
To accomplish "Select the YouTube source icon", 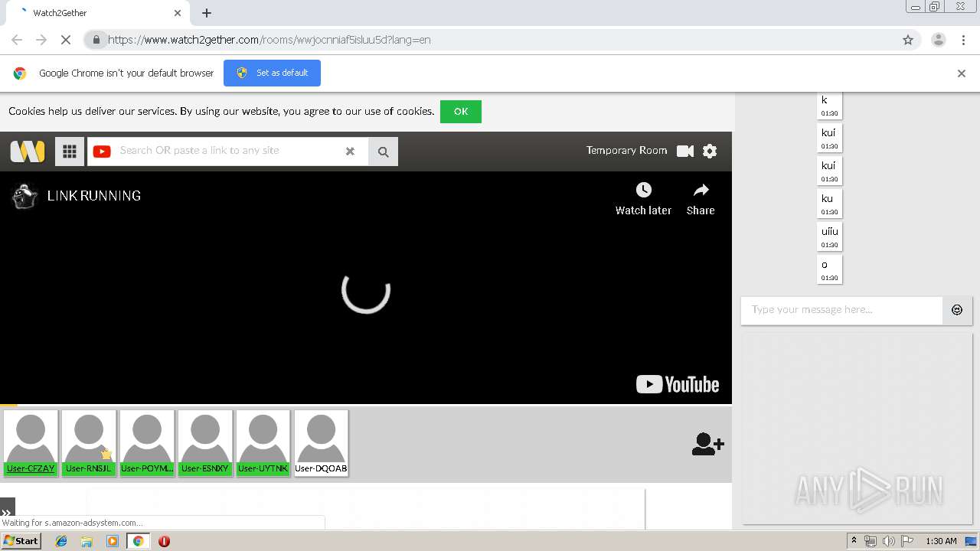I will pyautogui.click(x=102, y=152).
